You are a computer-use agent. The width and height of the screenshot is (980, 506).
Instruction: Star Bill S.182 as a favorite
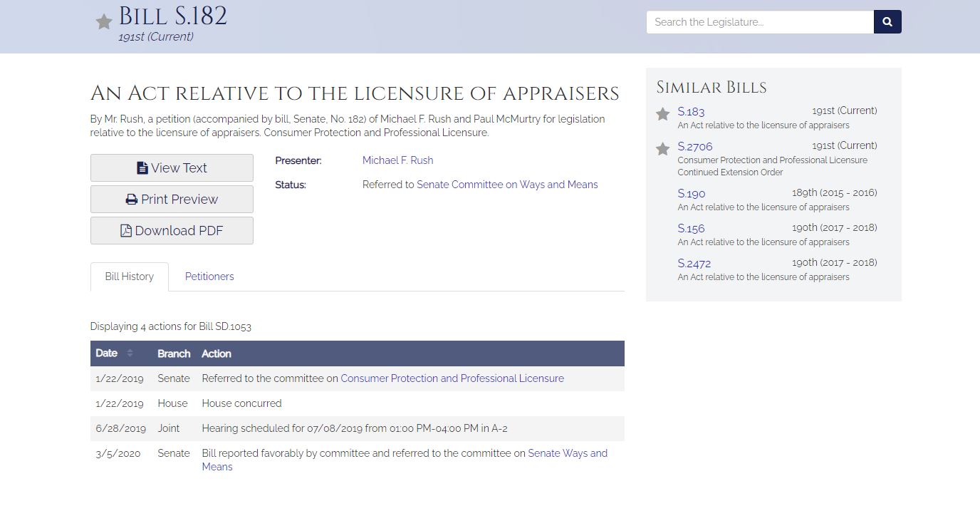(x=104, y=22)
